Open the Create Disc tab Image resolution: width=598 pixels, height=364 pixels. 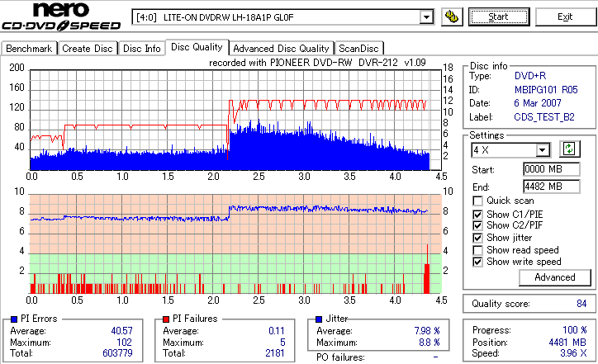click(88, 49)
